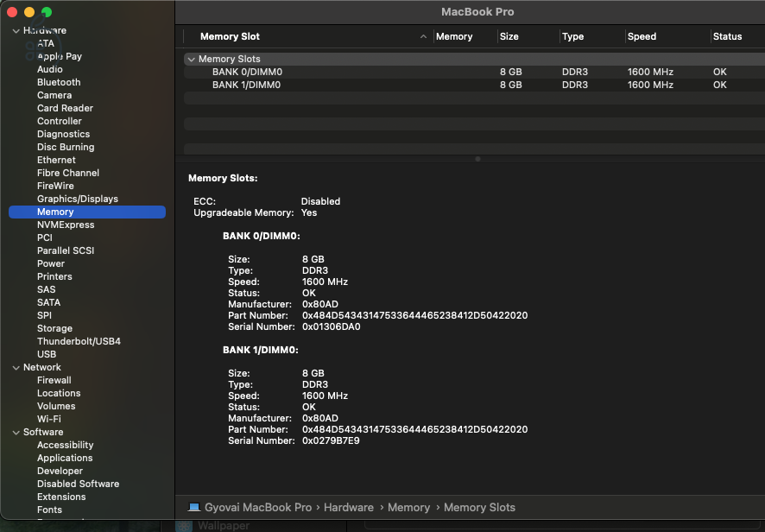
Task: Open Audio hardware section
Action: point(50,69)
